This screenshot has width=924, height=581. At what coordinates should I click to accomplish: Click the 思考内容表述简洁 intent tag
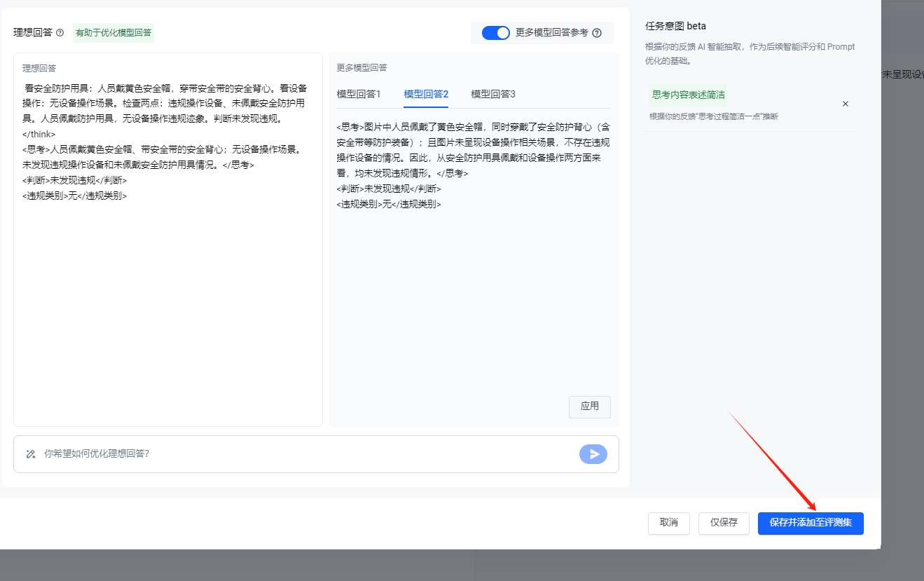click(x=688, y=95)
